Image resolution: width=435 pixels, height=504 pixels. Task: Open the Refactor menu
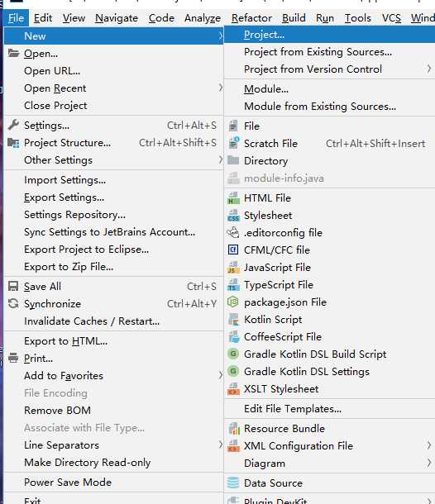tap(252, 18)
